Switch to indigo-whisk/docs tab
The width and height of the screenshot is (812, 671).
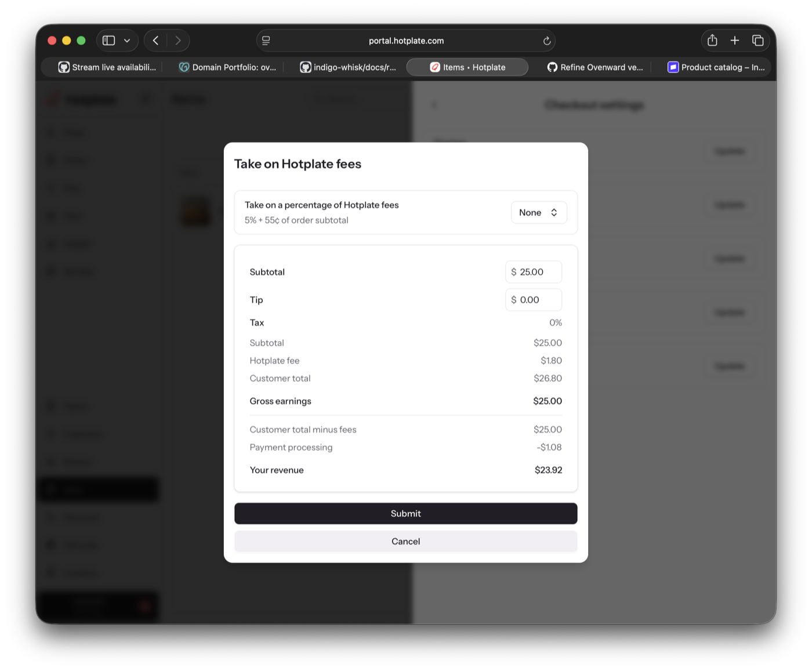coord(348,67)
